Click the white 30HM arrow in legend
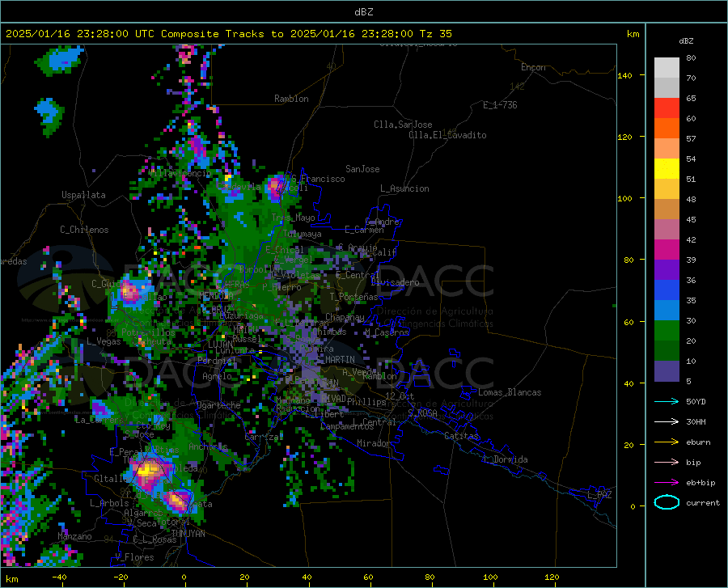 (x=667, y=421)
